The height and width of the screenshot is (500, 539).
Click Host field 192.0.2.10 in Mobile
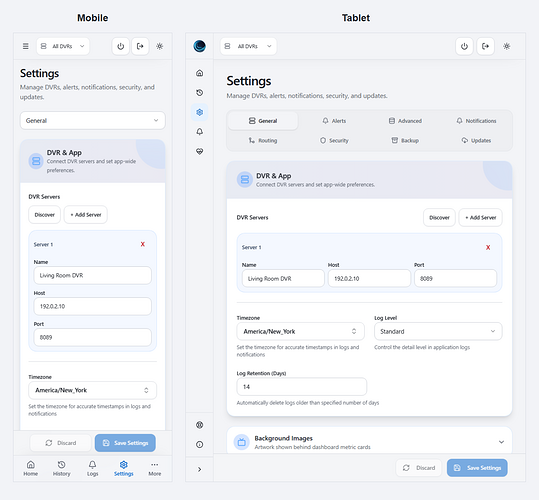tap(92, 306)
